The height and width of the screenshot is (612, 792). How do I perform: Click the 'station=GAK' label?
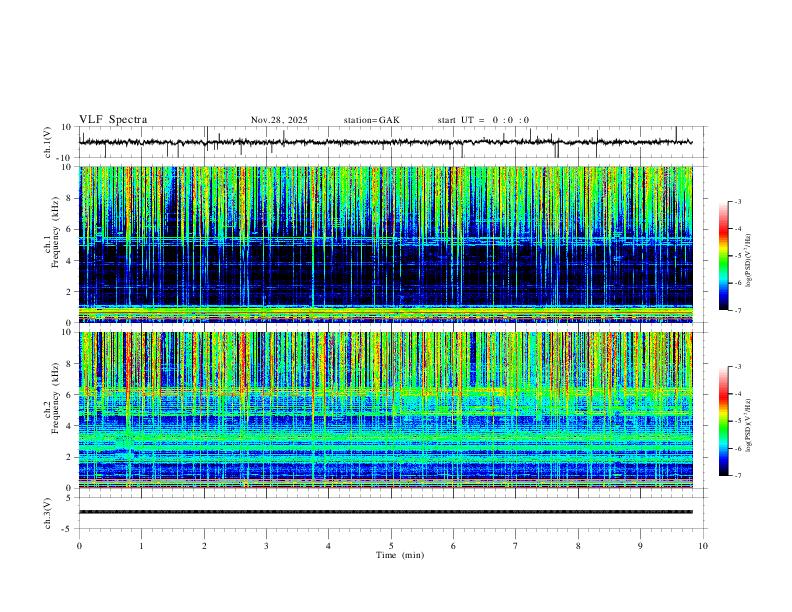(371, 120)
